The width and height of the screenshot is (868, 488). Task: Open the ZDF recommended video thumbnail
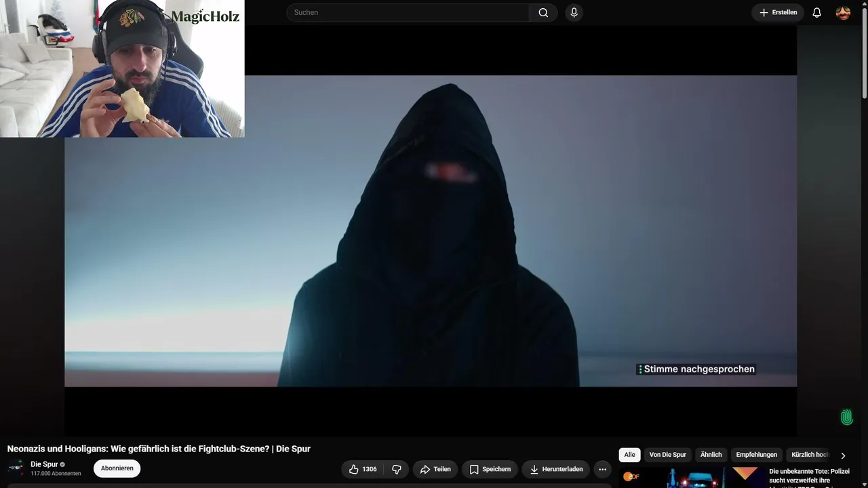click(x=690, y=477)
